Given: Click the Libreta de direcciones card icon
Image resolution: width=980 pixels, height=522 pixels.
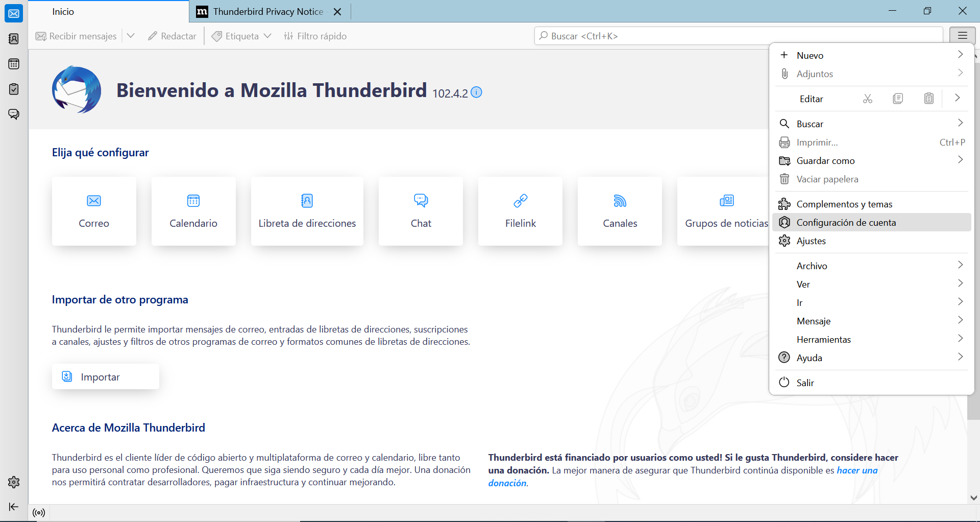Looking at the screenshot, I should [x=307, y=201].
